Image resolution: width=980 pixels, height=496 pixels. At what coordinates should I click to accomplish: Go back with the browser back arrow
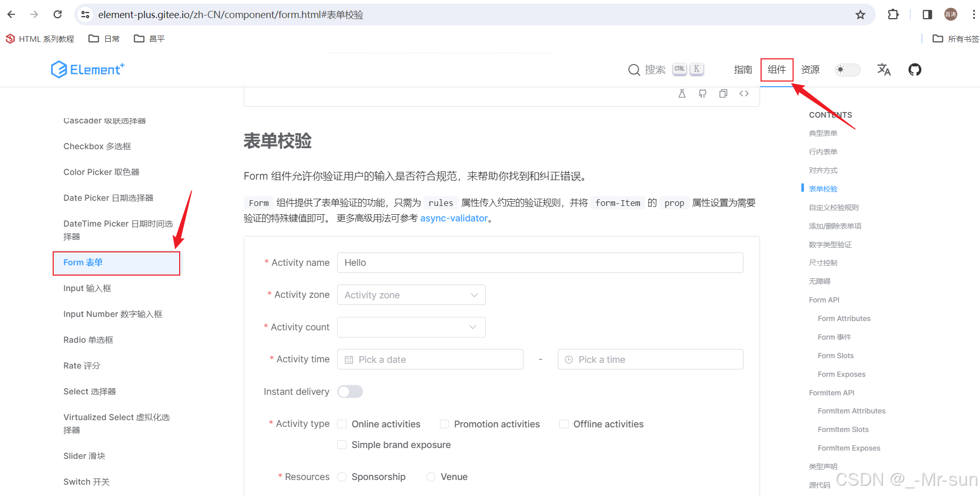(11, 14)
